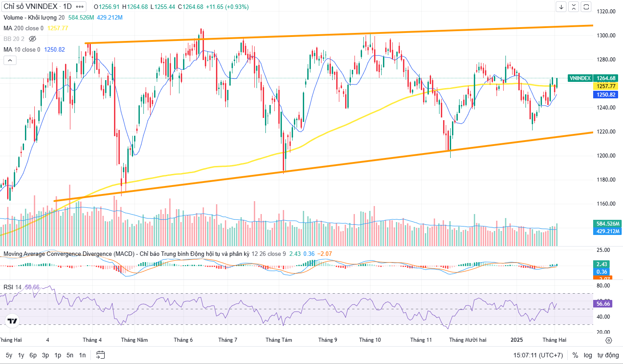
Task: Toggle percent scale mode
Action: pos(575,355)
